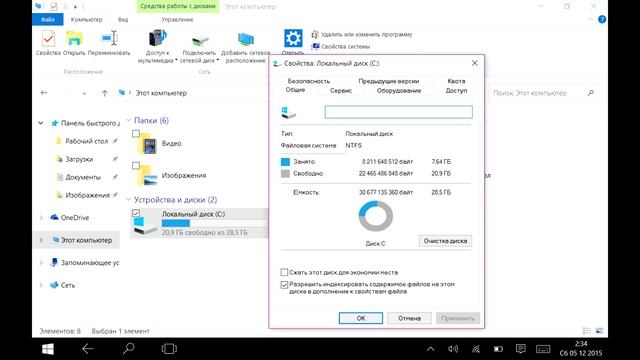
Task: Click Отмена in disk properties
Action: [409, 318]
